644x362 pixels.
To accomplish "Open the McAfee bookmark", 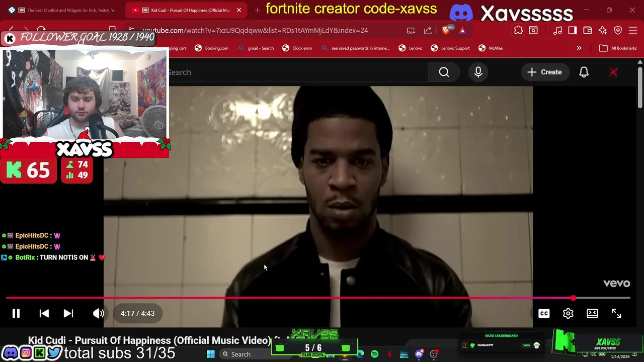I will [491, 48].
